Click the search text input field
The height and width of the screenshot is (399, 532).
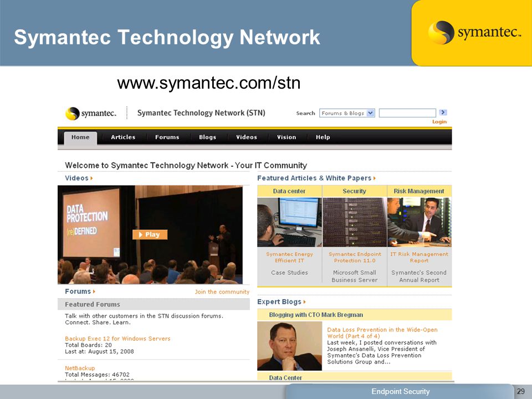coord(407,113)
